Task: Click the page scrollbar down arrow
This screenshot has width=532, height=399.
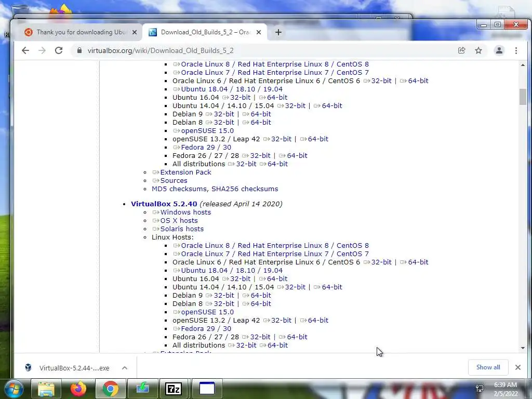Action: [523, 348]
